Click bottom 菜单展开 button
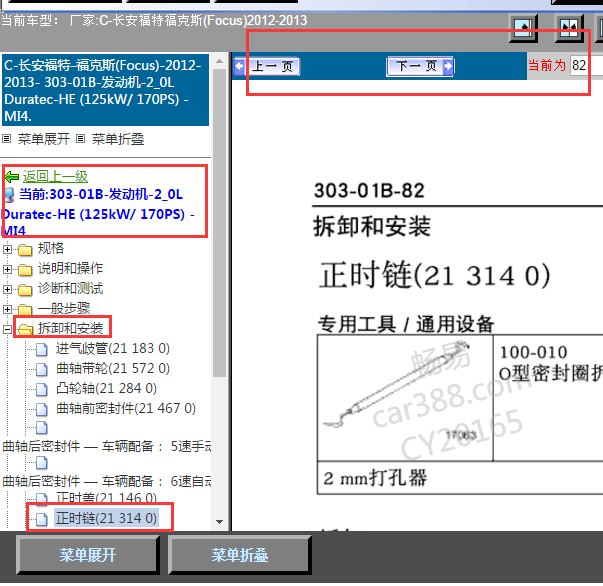 click(x=88, y=555)
